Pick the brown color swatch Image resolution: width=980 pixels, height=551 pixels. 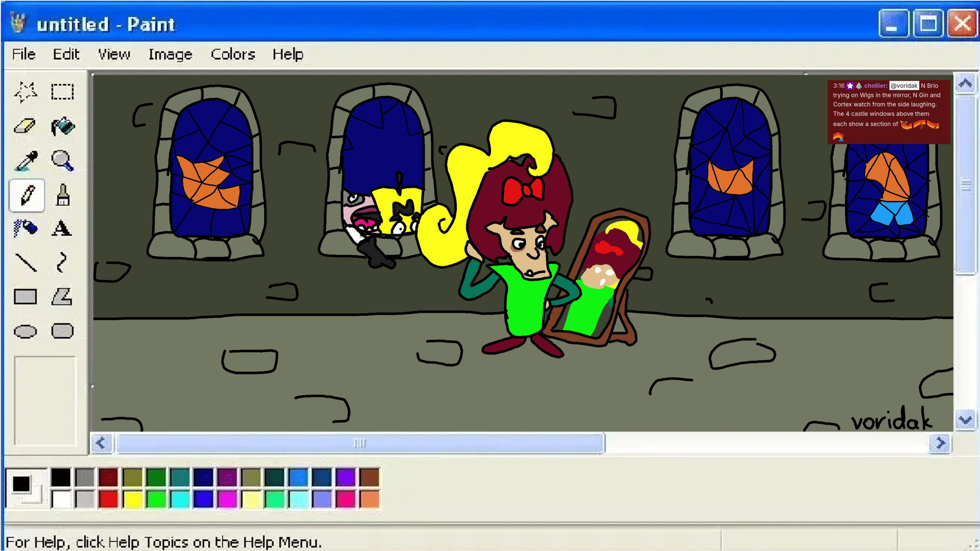pos(370,478)
